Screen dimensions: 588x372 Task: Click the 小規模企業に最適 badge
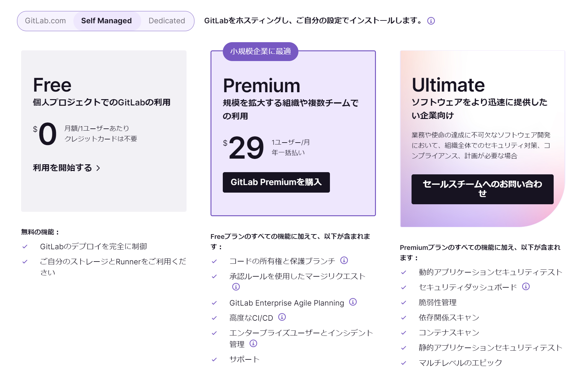[x=261, y=52]
